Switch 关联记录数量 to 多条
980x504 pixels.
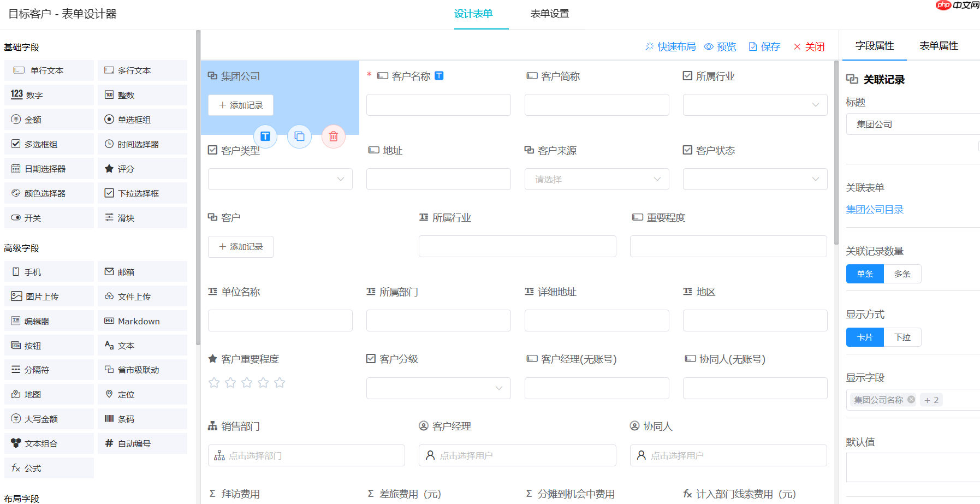902,274
